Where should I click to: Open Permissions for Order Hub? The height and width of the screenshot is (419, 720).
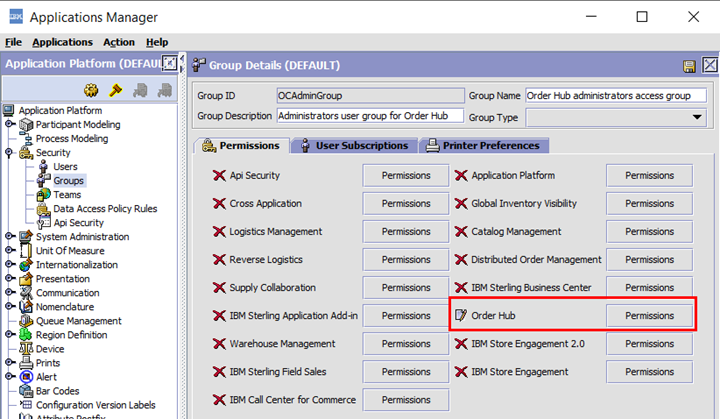(x=649, y=316)
